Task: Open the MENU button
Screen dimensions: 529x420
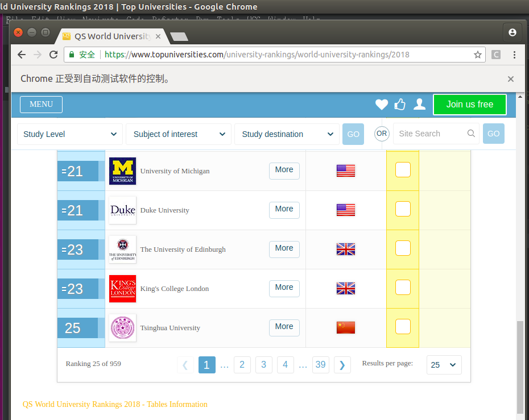Action: [41, 105]
